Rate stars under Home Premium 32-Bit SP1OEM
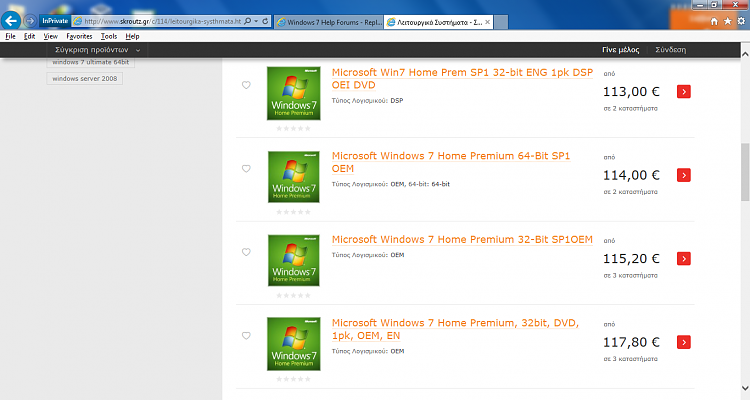The width and height of the screenshot is (750, 400). click(x=293, y=295)
